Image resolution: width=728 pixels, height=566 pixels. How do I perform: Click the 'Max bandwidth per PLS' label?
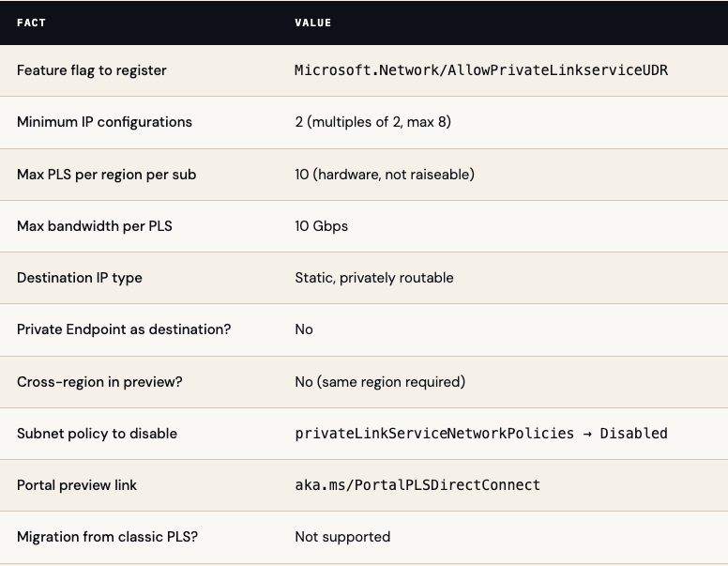tap(95, 226)
